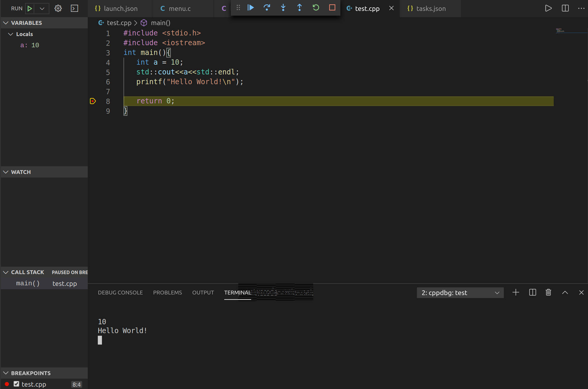
Task: Kill terminal with trash icon
Action: (x=548, y=292)
